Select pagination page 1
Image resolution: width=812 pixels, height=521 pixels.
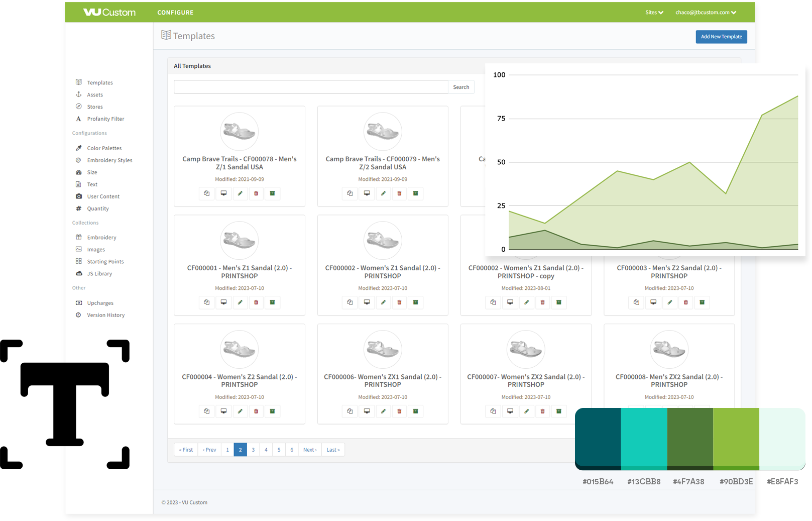(227, 450)
